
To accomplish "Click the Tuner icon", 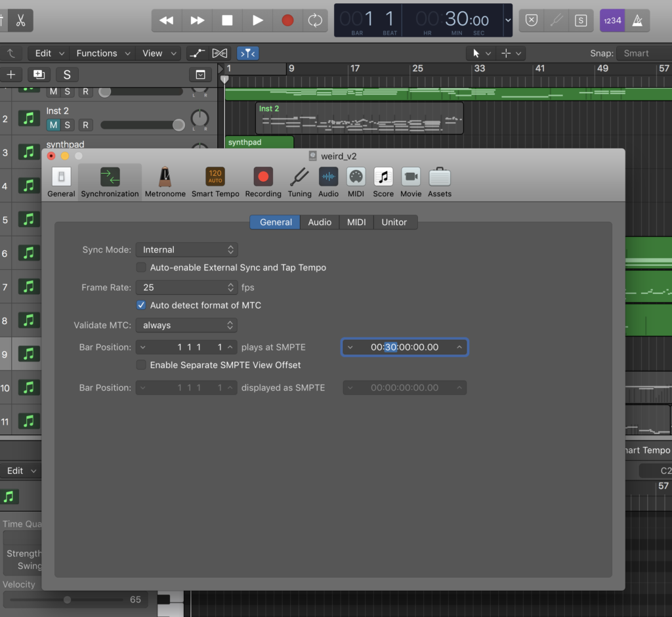I will (x=556, y=20).
